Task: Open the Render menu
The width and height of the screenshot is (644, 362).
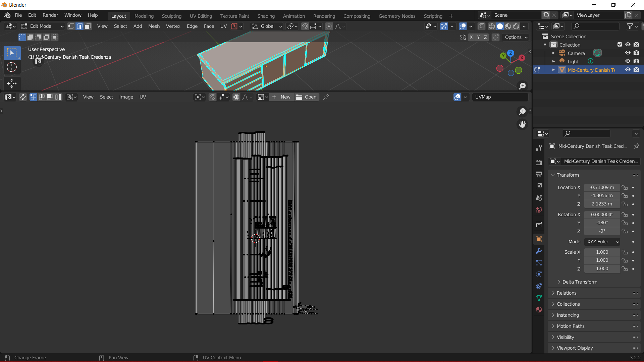Action: coord(50,15)
